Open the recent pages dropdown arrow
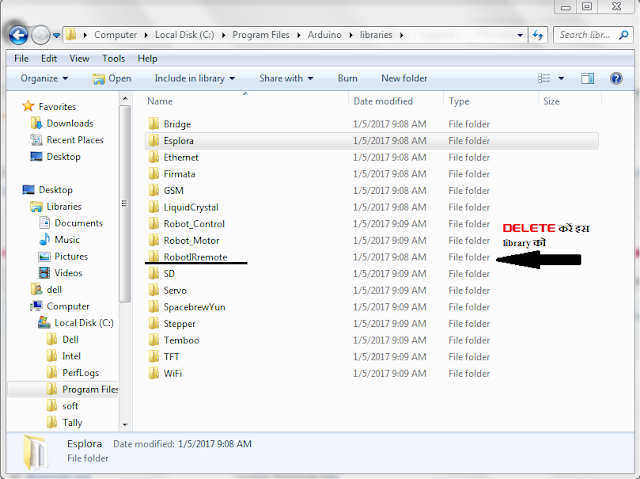The image size is (640, 479). (56, 35)
